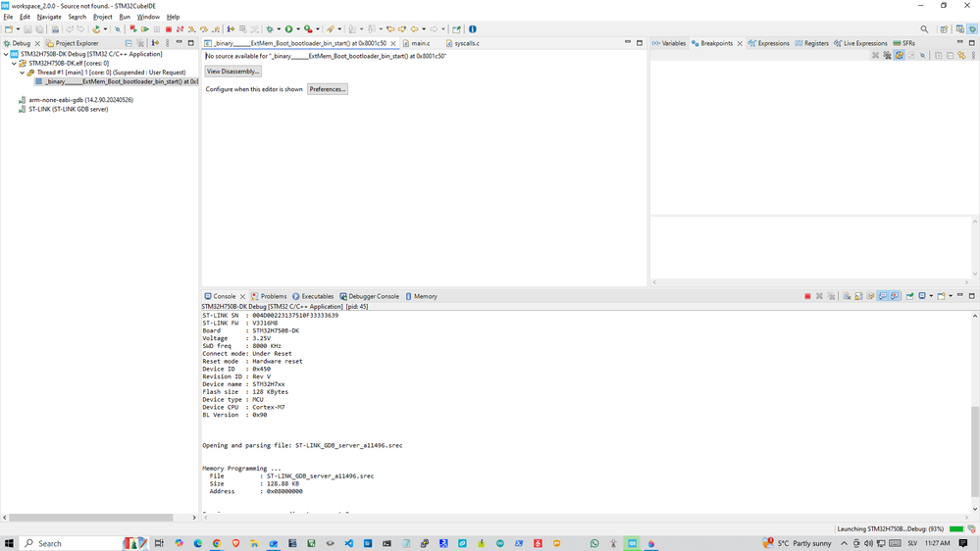
Task: Click the red Terminate icon in Console toolbar
Action: click(807, 296)
